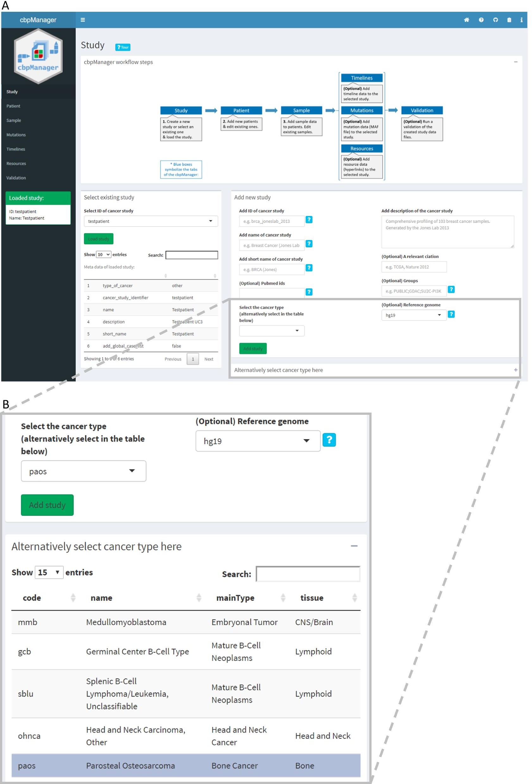
Task: Open the question-mark help icon in header
Action: [481, 20]
